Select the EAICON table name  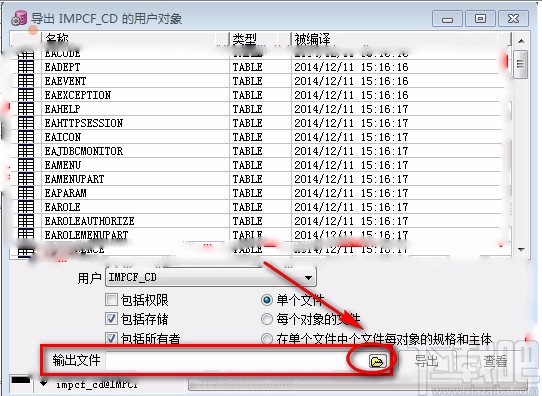(63, 137)
